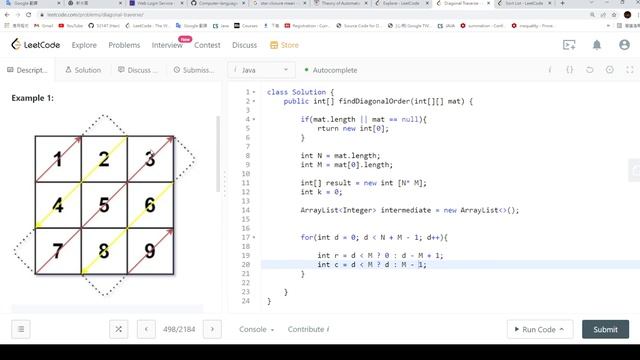Reload the page
Viewport: 640px width, 360px height.
(29, 15)
